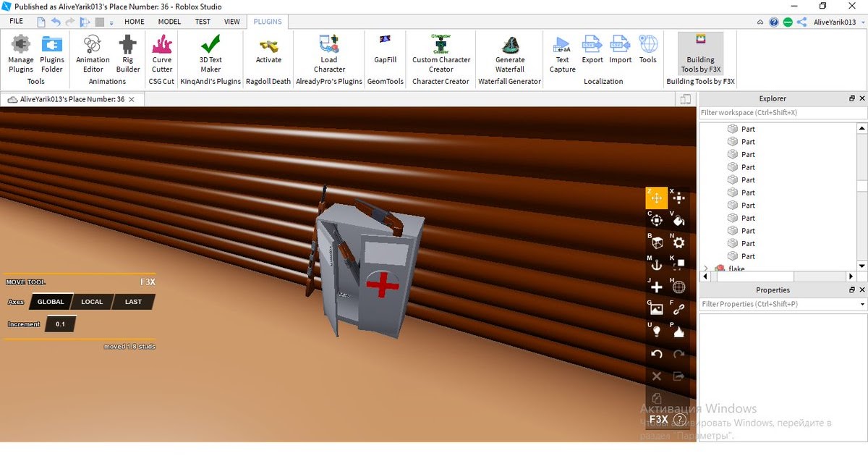Select the PLUGINS ribbon tab
This screenshot has height=456, width=868.
click(x=268, y=22)
